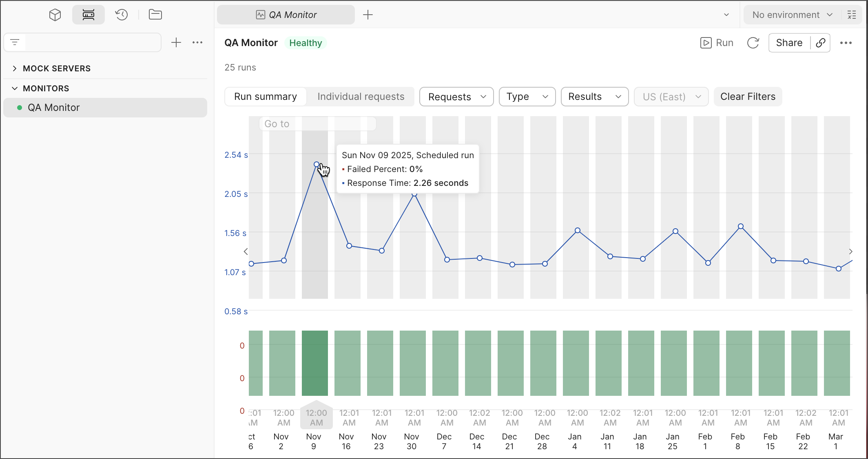Viewport: 868px width, 459px height.
Task: Copy the monitor link via chain icon
Action: tap(821, 43)
